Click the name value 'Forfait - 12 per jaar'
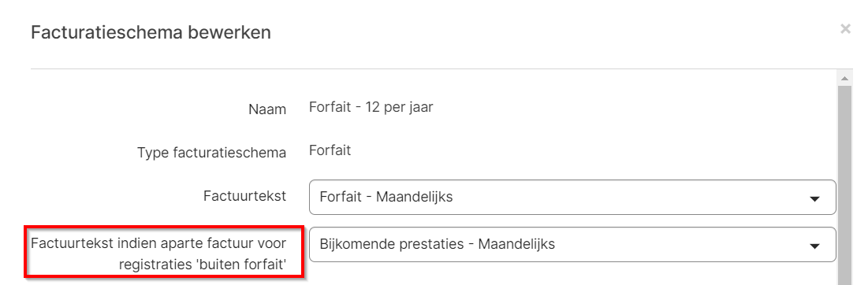Screen dimensions: 868x285 [x=371, y=107]
